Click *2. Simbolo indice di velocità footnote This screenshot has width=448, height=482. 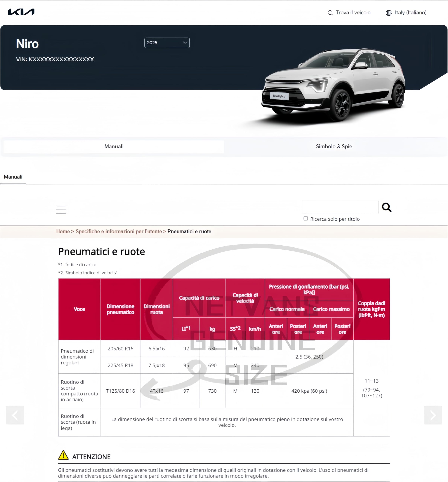click(88, 273)
